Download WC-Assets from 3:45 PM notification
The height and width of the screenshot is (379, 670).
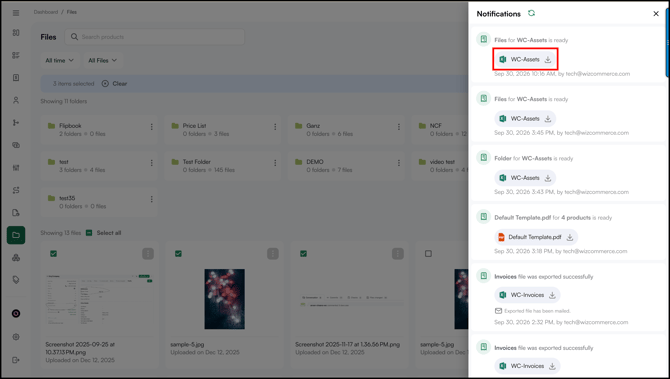coord(548,119)
